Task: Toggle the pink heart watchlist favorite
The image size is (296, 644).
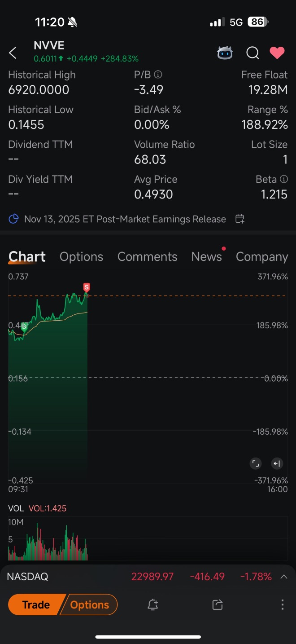Action: pos(277,53)
